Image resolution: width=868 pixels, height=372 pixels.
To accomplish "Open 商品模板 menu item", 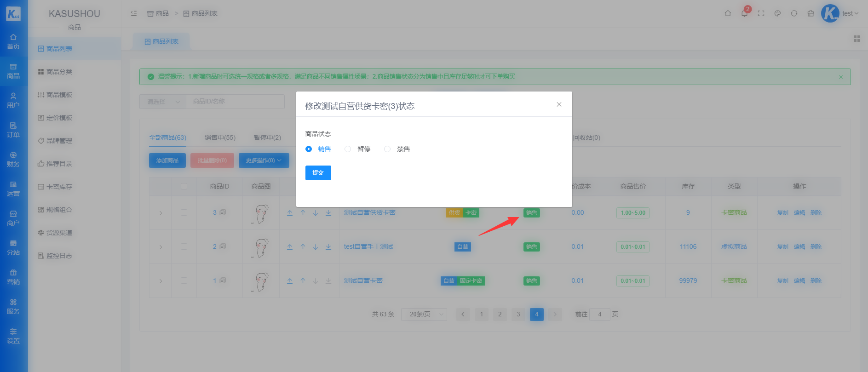I will 75,95.
